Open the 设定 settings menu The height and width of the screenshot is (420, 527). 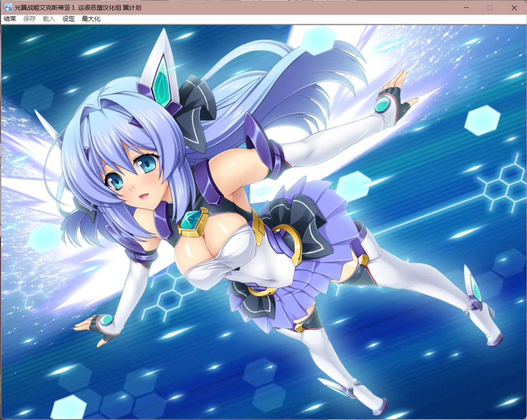(x=68, y=19)
